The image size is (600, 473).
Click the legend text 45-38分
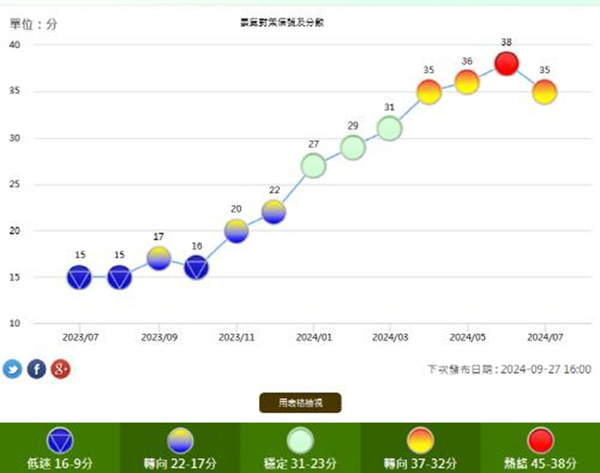pyautogui.click(x=553, y=463)
